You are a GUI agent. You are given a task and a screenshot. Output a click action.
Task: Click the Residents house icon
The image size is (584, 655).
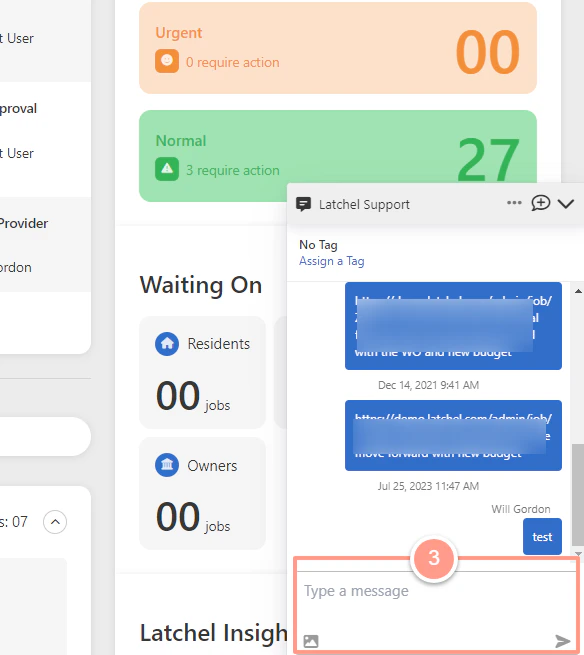coord(167,343)
